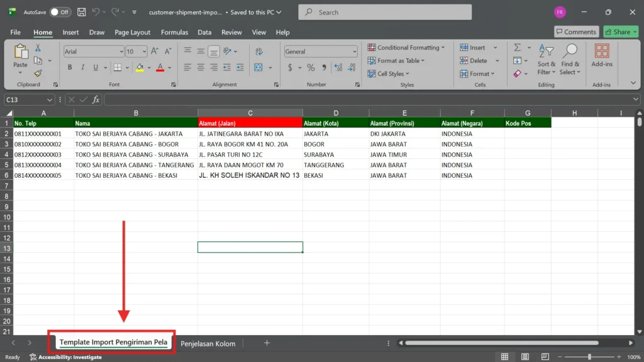Open the Sort & Filter menu
The image size is (644, 362).
pos(547,60)
